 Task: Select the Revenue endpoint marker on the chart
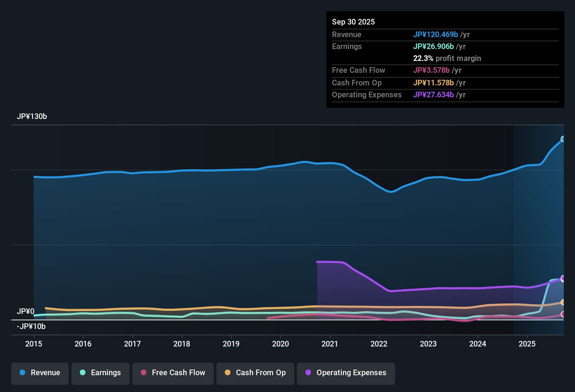tap(562, 139)
